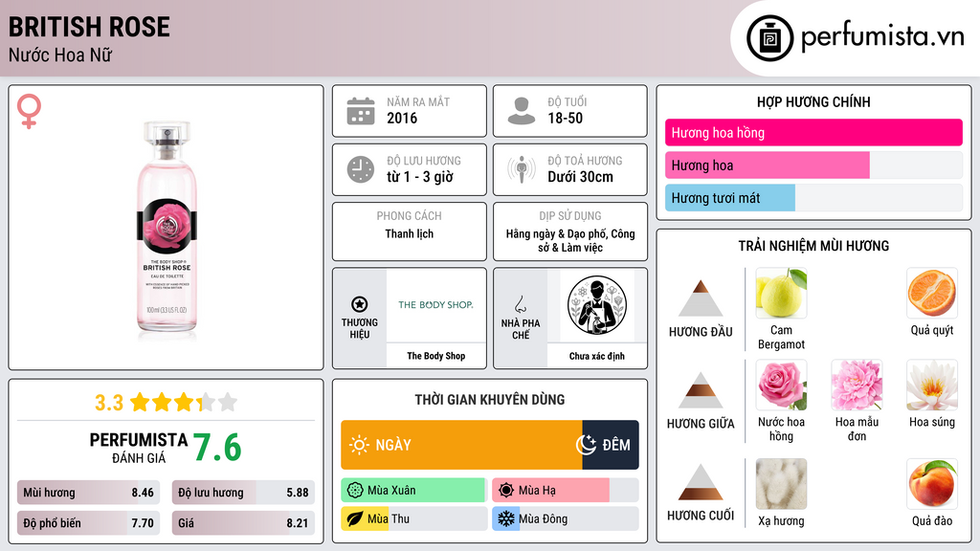This screenshot has height=551, width=980.
Task: Click the THỜI GIAN KHUYÊN DÙNG heading
Action: (490, 400)
